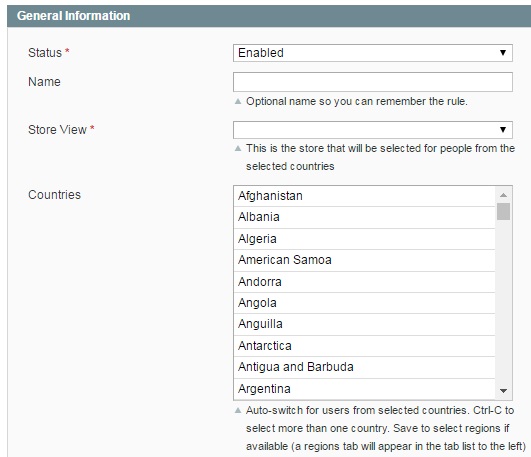
Task: Select Algeria in the Countries list
Action: point(364,239)
